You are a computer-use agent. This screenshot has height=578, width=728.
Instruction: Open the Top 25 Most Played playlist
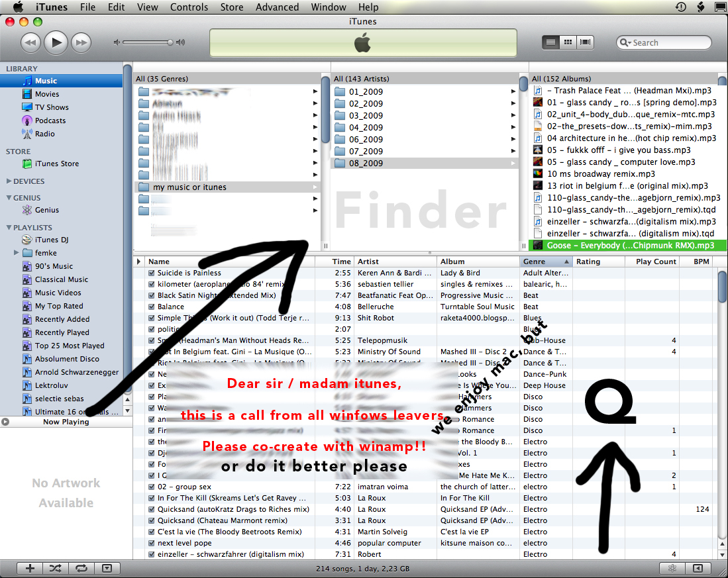pyautogui.click(x=70, y=346)
